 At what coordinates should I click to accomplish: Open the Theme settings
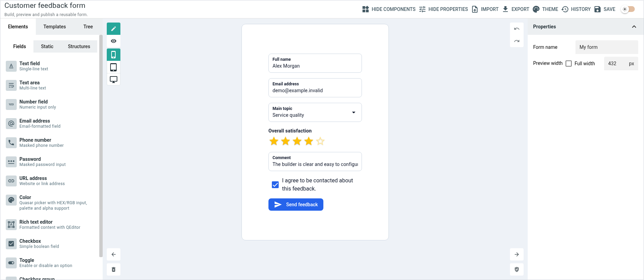545,9
